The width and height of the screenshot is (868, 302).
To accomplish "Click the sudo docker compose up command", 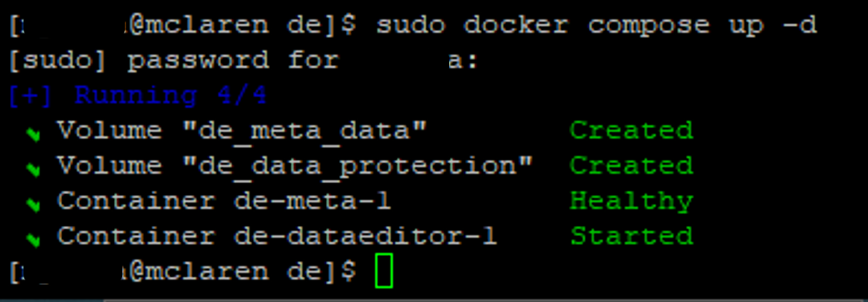I will 597,26.
